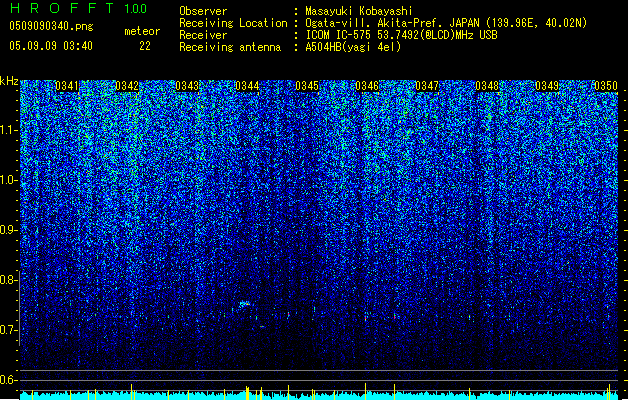629x400 pixels.
Task: Click the Receiving Location label
Action: [x=233, y=23]
